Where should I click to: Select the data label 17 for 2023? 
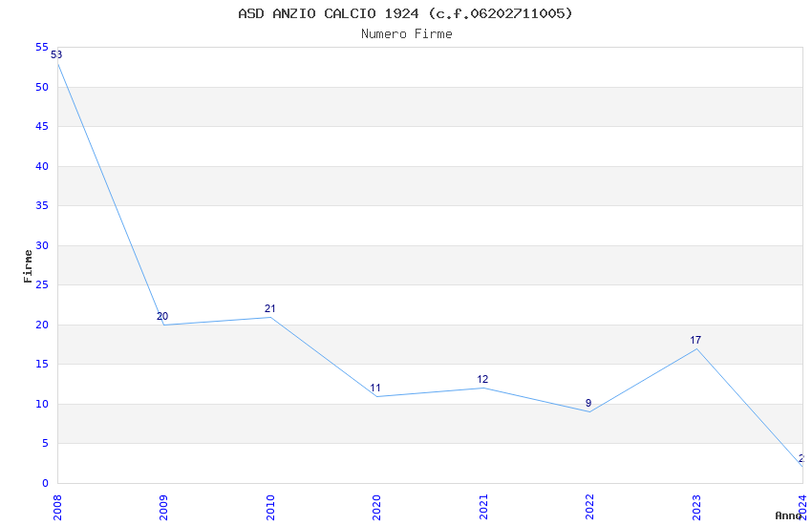[x=695, y=341]
